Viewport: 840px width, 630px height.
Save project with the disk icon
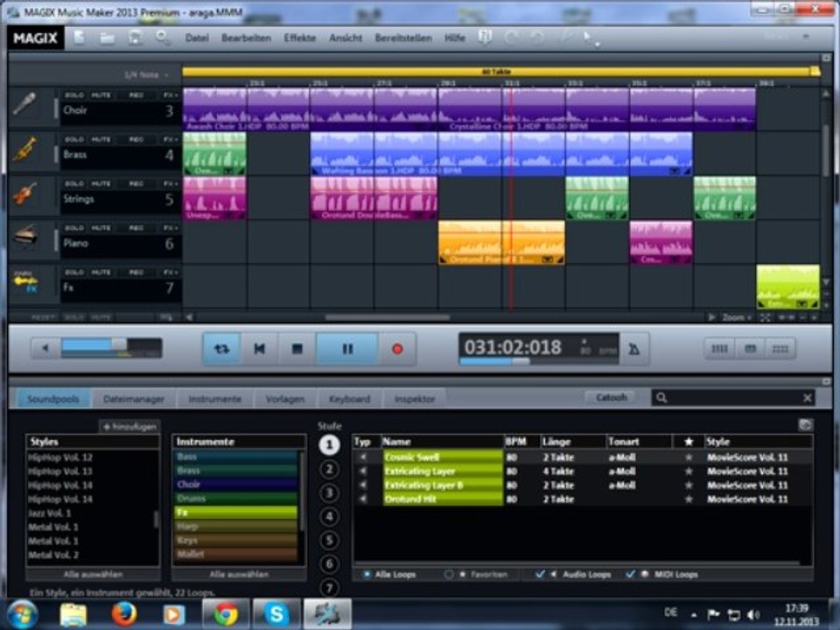[x=135, y=37]
